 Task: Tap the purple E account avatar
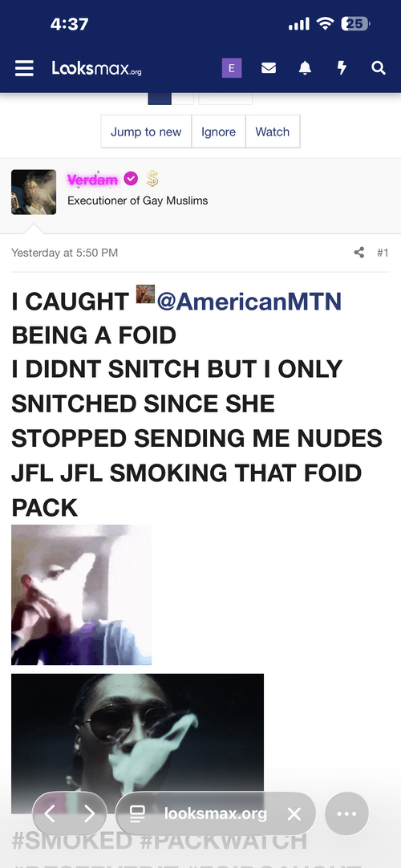232,68
